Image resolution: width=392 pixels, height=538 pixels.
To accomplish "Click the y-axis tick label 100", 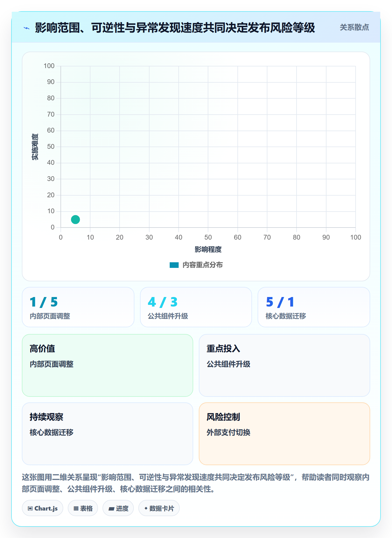I will tap(49, 66).
